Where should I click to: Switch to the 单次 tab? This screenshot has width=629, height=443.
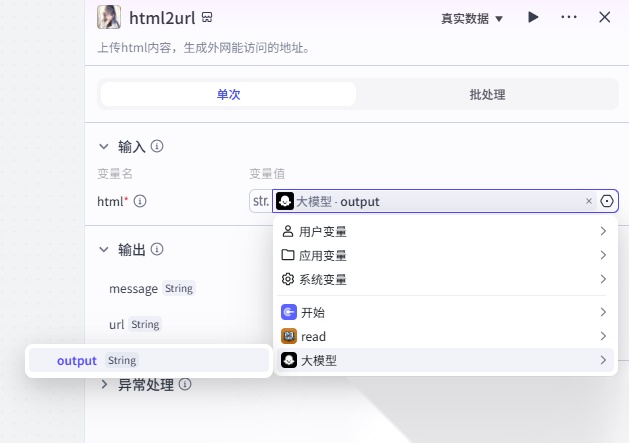[x=228, y=94]
